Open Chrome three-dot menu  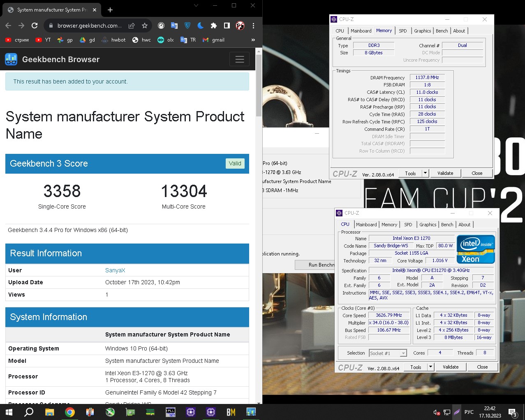253,26
